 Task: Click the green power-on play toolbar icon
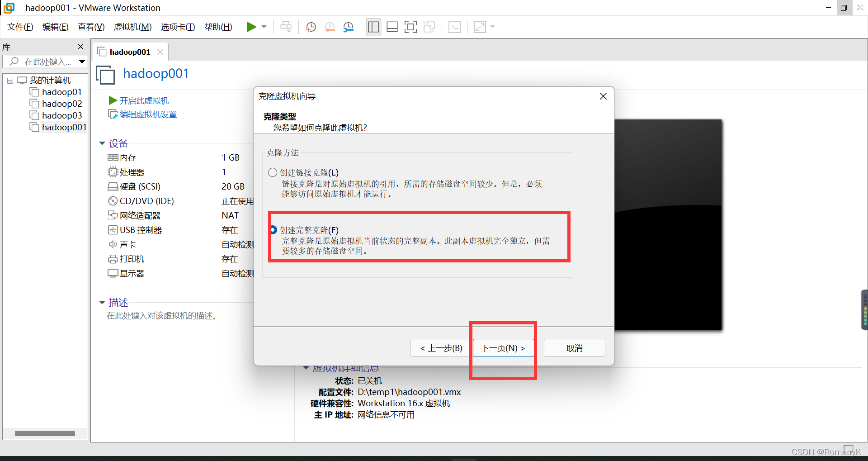(251, 27)
